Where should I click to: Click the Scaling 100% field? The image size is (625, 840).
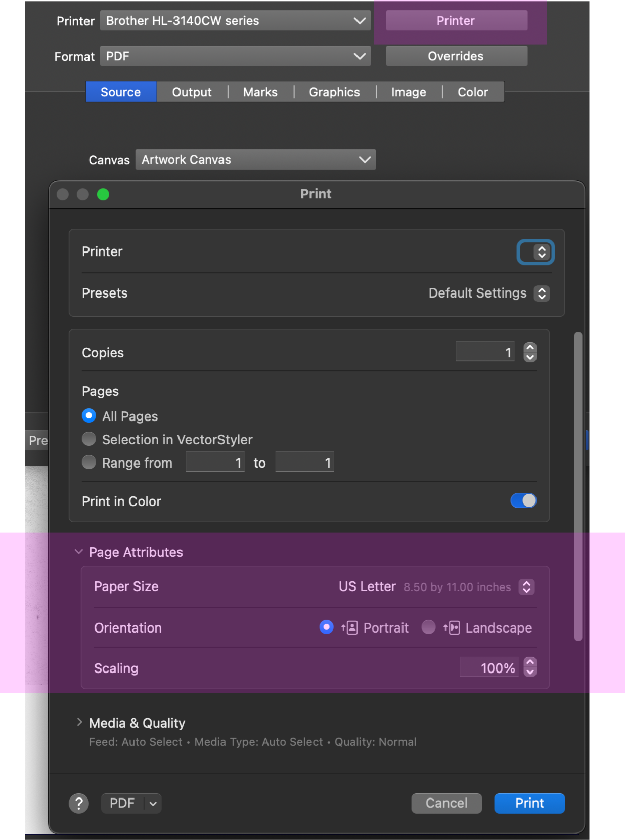pos(489,667)
